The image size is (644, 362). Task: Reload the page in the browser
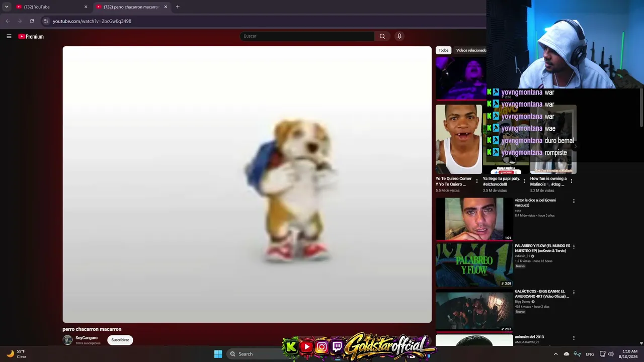coord(32,21)
